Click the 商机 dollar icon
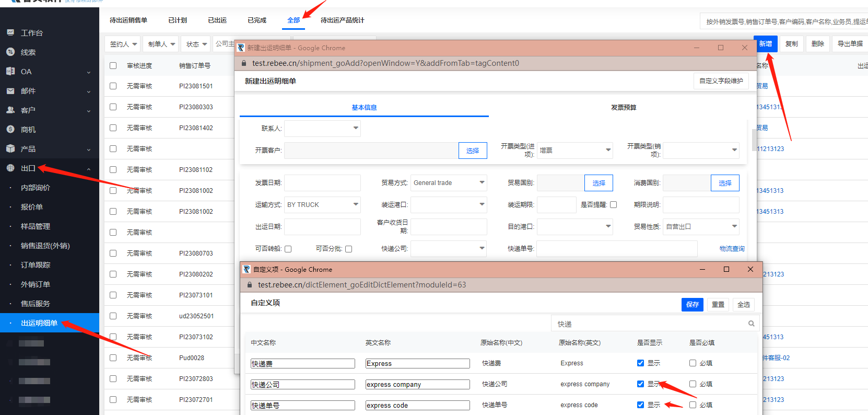 pyautogui.click(x=10, y=129)
